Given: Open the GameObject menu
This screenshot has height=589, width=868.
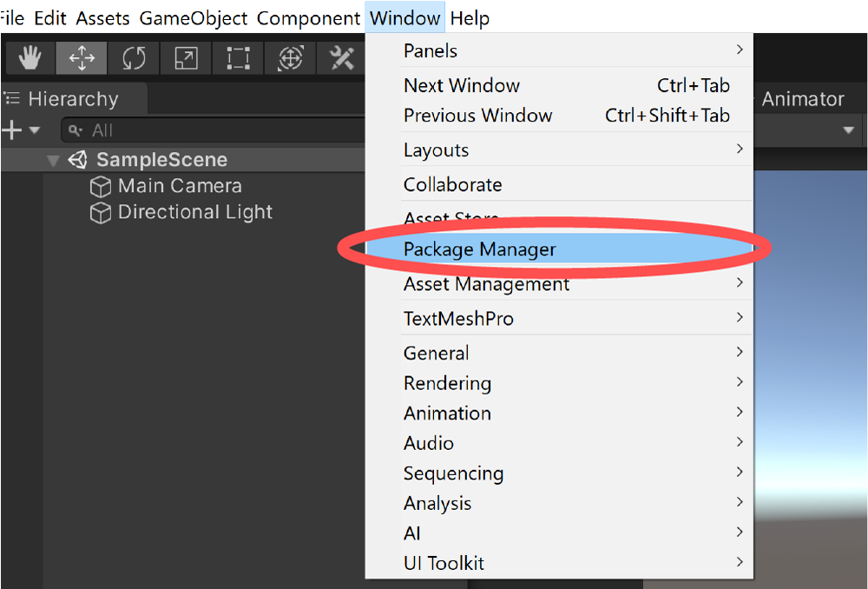Looking at the screenshot, I should pos(193,18).
